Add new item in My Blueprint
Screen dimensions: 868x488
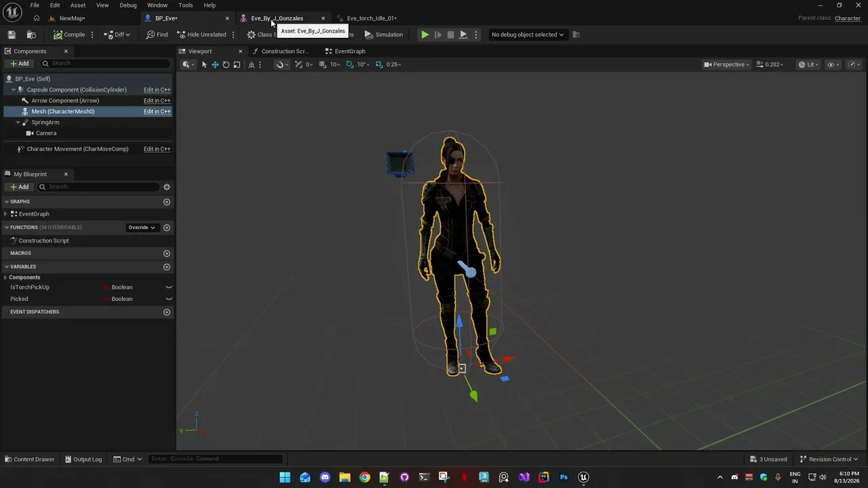20,187
